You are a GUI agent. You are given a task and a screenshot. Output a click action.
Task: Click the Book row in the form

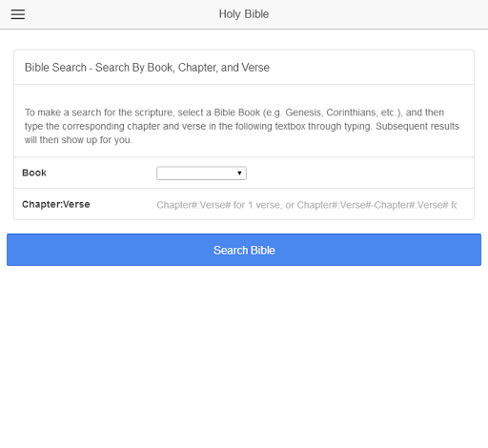pyautogui.click(x=244, y=173)
